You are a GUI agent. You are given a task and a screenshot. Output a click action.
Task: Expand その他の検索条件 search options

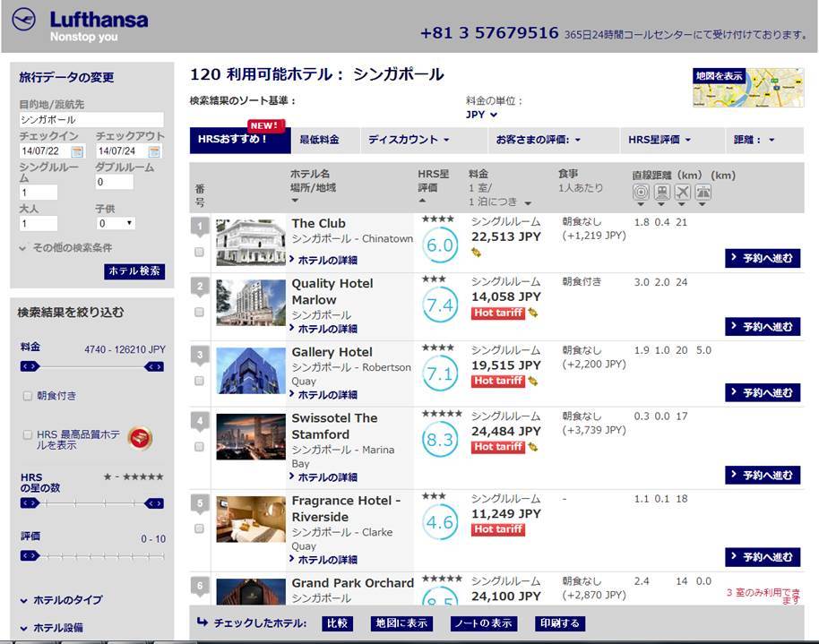click(65, 247)
